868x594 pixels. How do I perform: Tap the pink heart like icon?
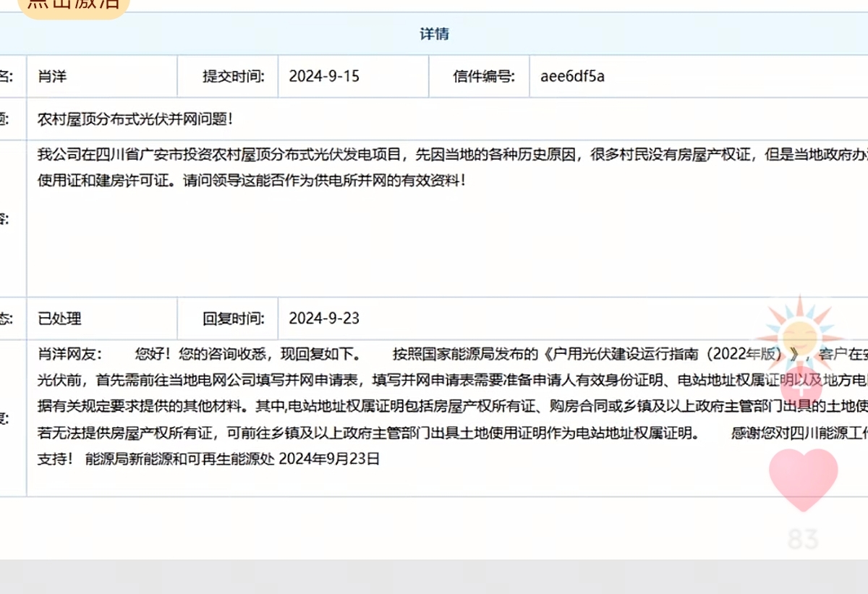tap(803, 478)
